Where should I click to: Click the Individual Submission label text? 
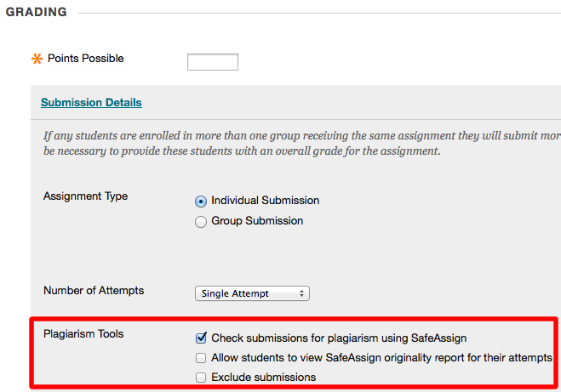tap(265, 201)
